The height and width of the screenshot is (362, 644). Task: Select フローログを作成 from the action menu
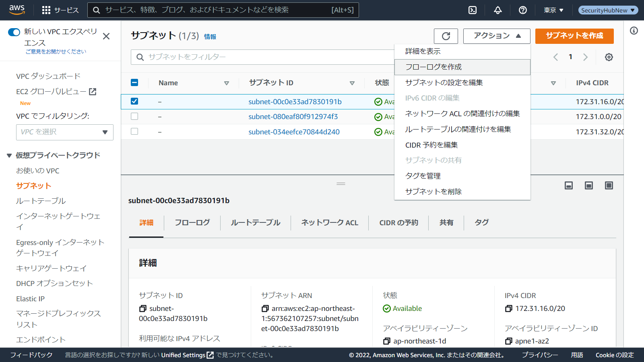433,67
